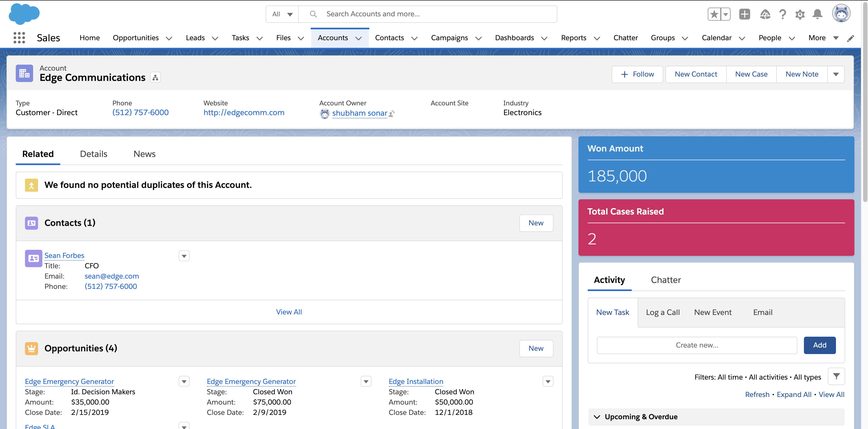
Task: Open the Setup gear icon
Action: click(x=800, y=14)
